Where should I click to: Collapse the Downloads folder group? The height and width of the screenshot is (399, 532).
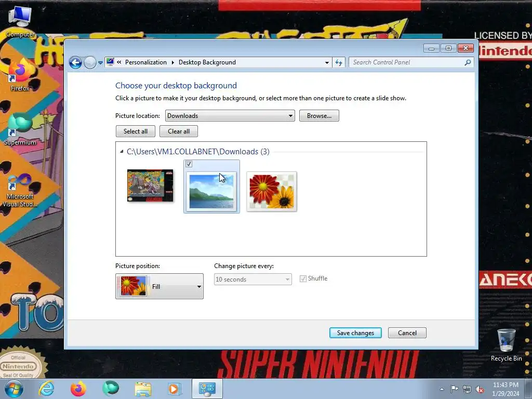point(122,152)
